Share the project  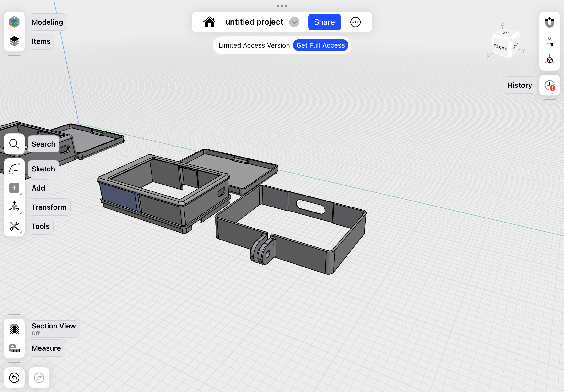[x=324, y=22]
